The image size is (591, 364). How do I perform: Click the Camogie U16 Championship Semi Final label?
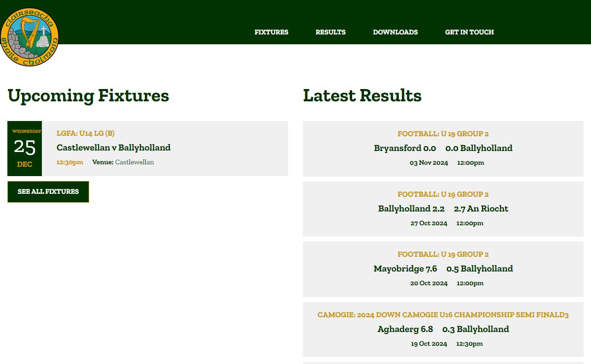click(443, 315)
